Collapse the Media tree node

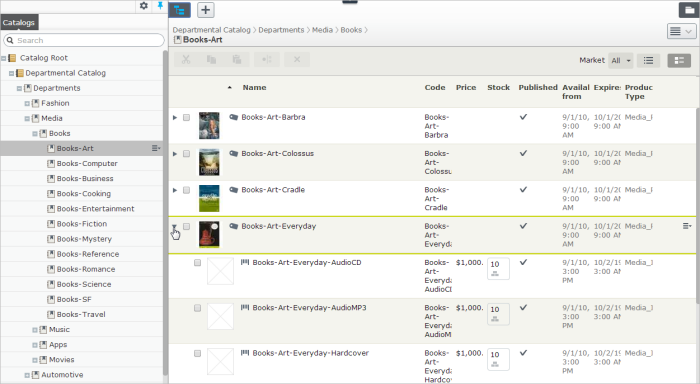(27, 118)
